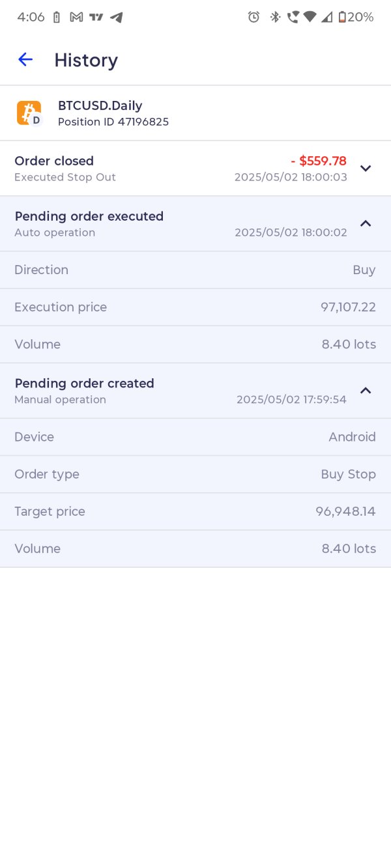This screenshot has width=391, height=868.
Task: Tap the Pending order created heading
Action: coord(84,384)
